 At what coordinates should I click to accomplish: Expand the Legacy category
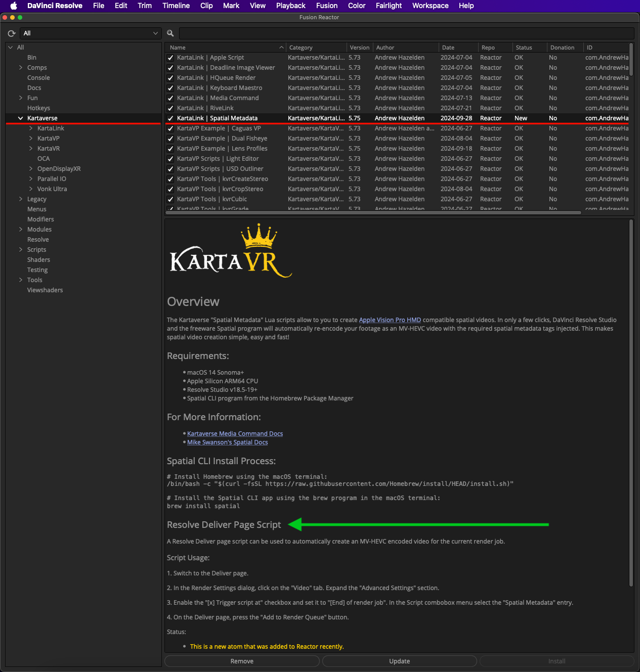coord(21,199)
